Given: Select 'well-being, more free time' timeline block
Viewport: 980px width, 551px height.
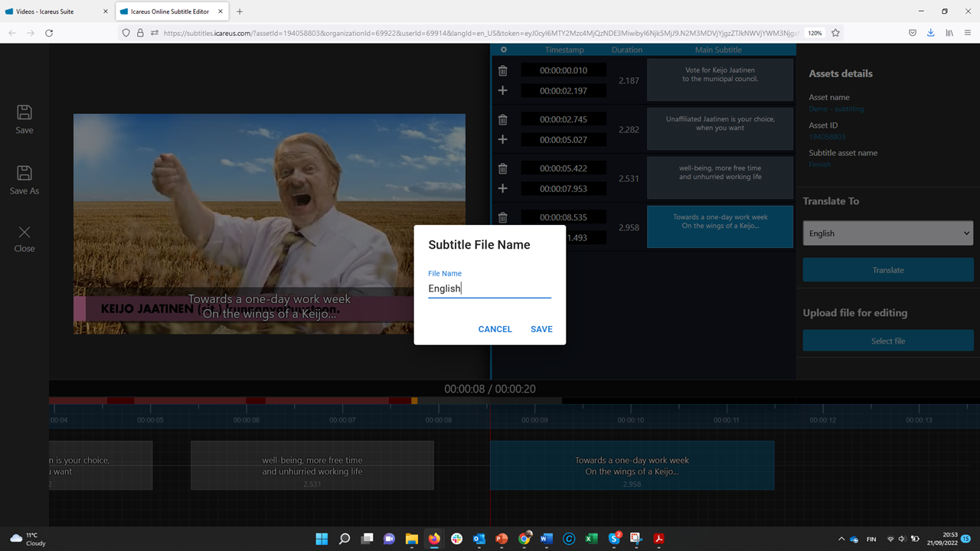Looking at the screenshot, I should 312,465.
